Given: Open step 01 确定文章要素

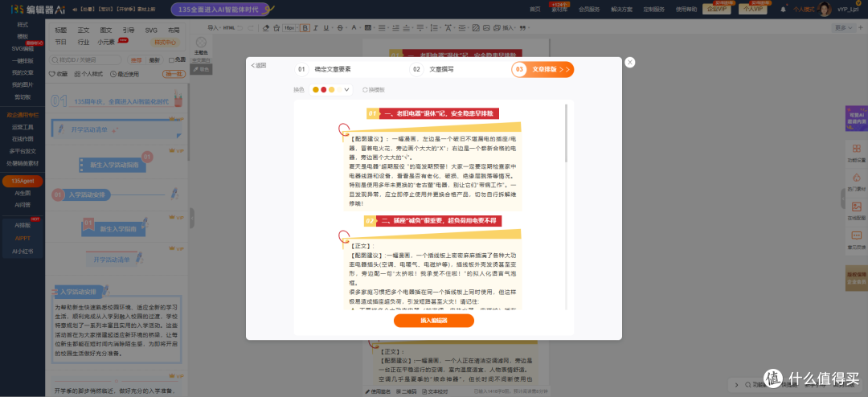Looking at the screenshot, I should click(x=323, y=70).
